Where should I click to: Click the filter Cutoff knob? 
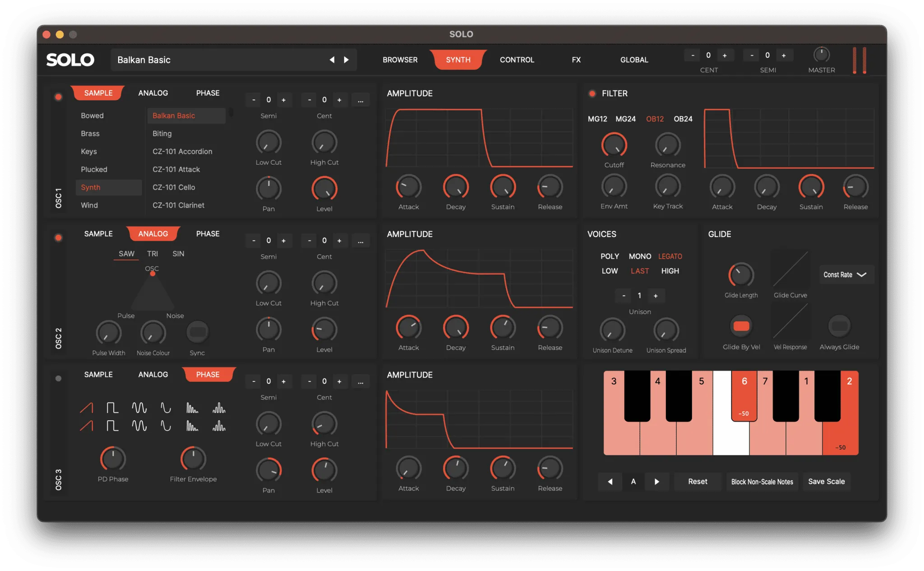click(614, 145)
